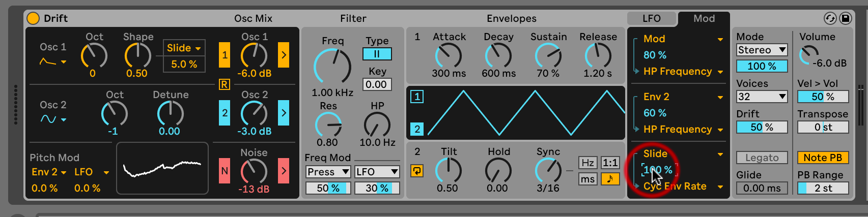Image resolution: width=868 pixels, height=217 pixels.
Task: Open the Cyc Env Rate target dropdown
Action: point(683,187)
